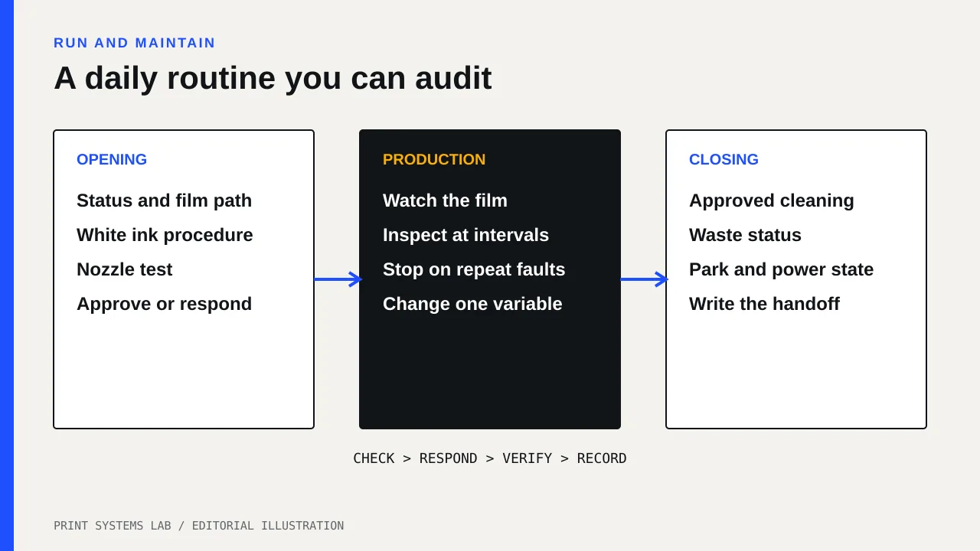Select "Change one variable" item

(472, 304)
